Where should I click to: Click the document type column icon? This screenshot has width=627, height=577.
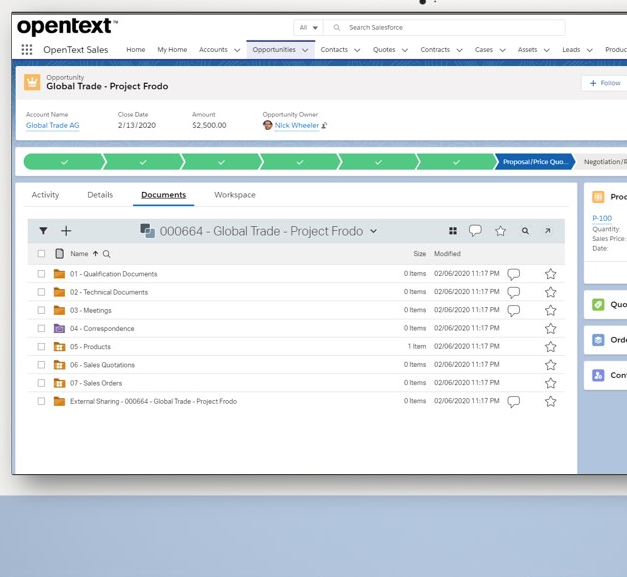pyautogui.click(x=60, y=254)
